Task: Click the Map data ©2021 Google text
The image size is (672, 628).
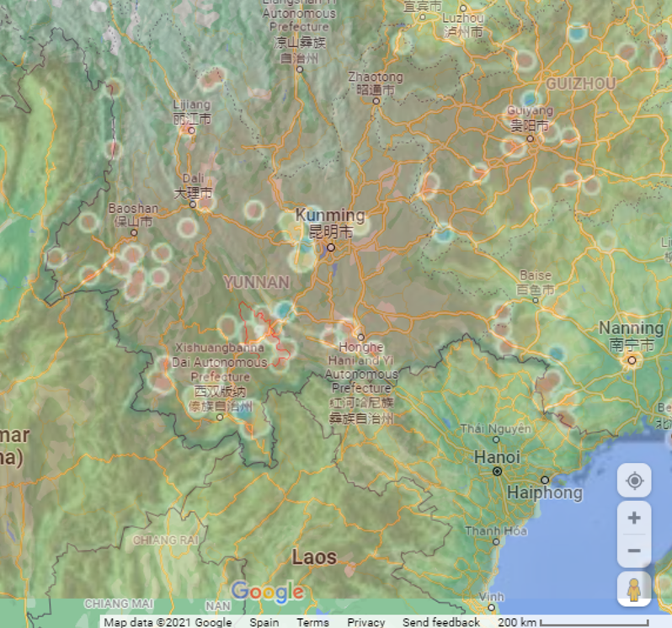Action: pos(167,622)
